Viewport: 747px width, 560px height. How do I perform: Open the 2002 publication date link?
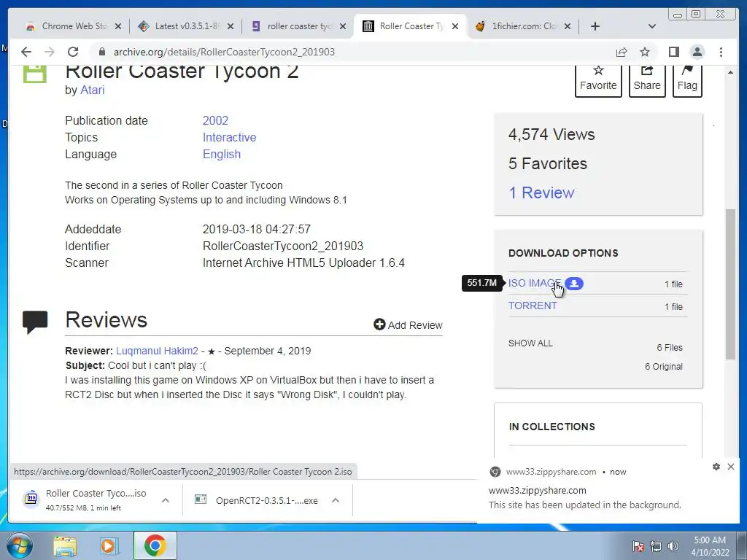pyautogui.click(x=215, y=120)
